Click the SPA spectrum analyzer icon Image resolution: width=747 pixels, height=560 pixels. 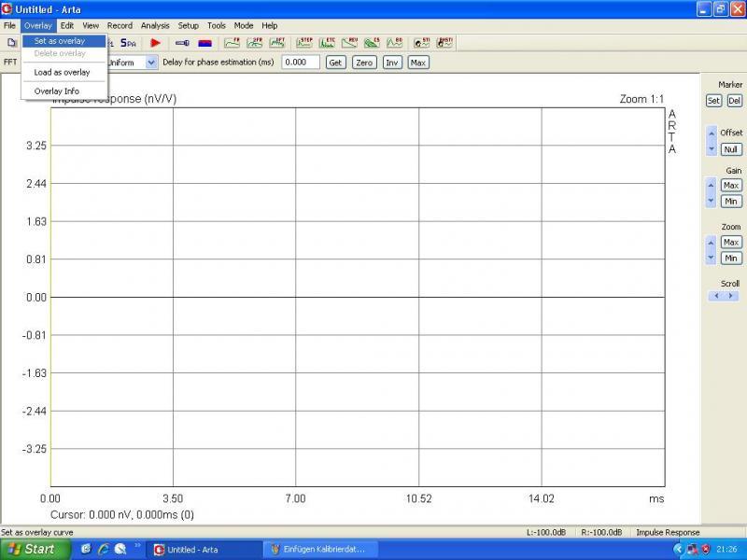click(128, 43)
